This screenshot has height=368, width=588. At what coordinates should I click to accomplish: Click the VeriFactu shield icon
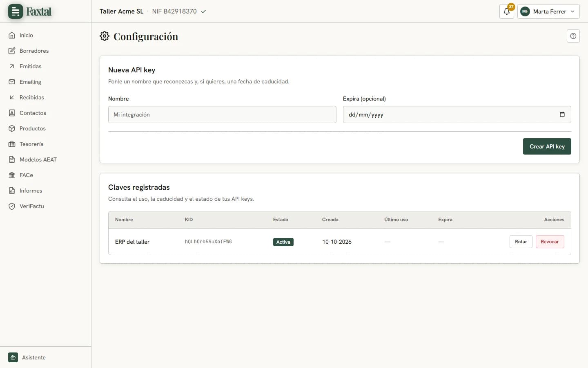pos(12,206)
